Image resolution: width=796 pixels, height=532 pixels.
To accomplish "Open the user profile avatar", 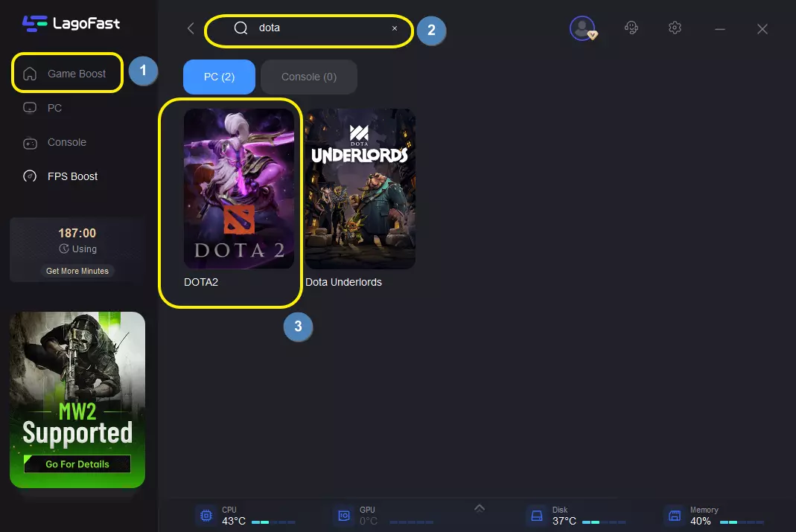I will click(582, 28).
